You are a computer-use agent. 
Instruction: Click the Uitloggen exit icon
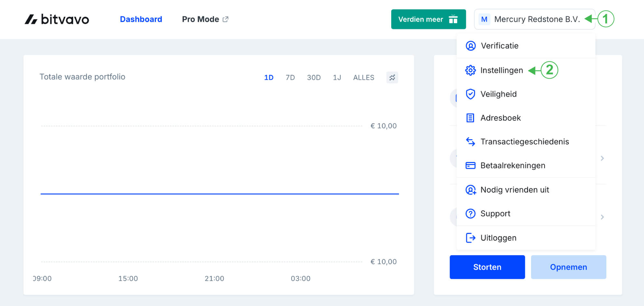470,238
